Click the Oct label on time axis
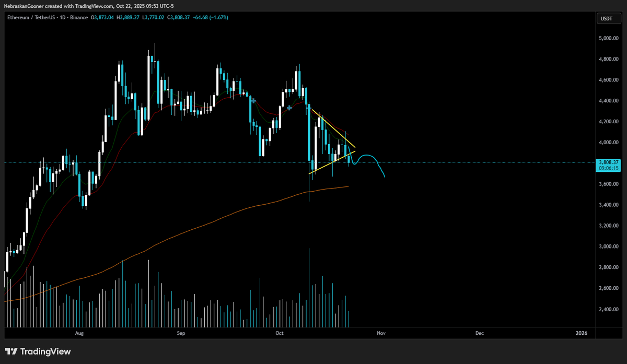627x364 pixels. coord(280,333)
